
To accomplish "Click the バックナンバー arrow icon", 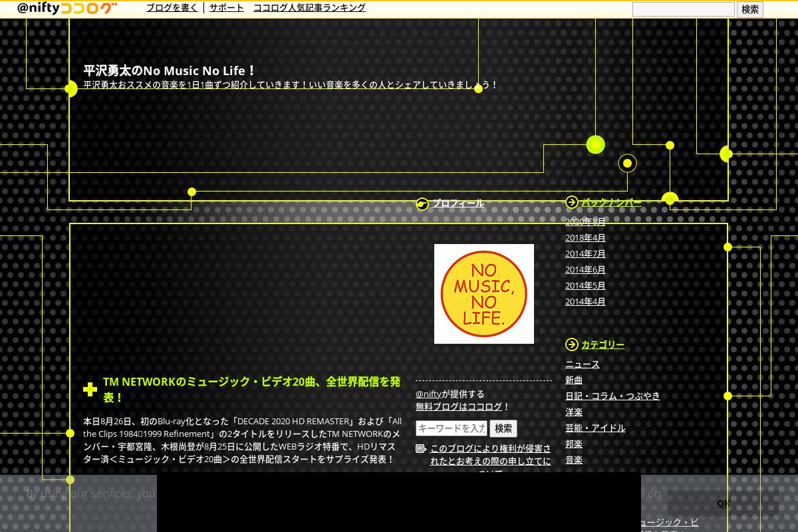I will coord(572,202).
